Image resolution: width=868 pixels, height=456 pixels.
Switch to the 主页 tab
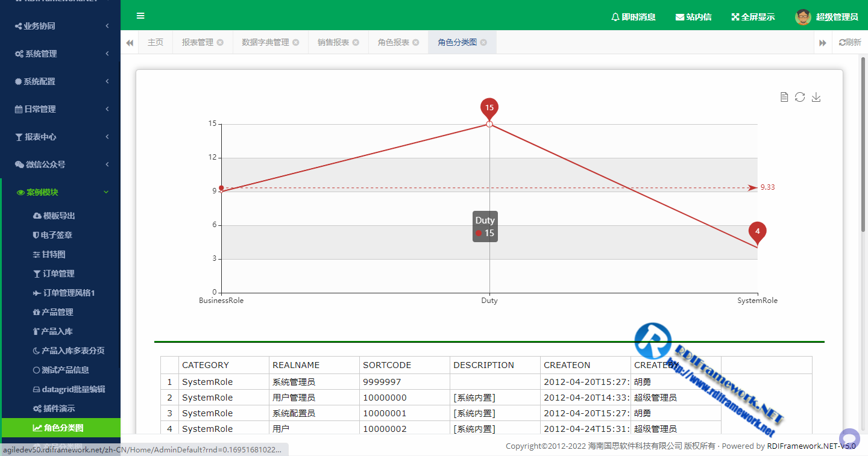[x=156, y=42]
